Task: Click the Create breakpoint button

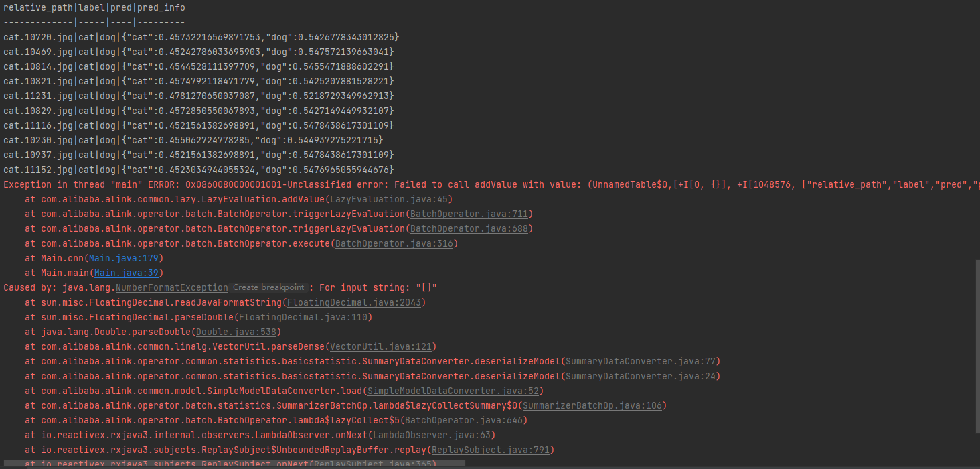Action: click(268, 287)
